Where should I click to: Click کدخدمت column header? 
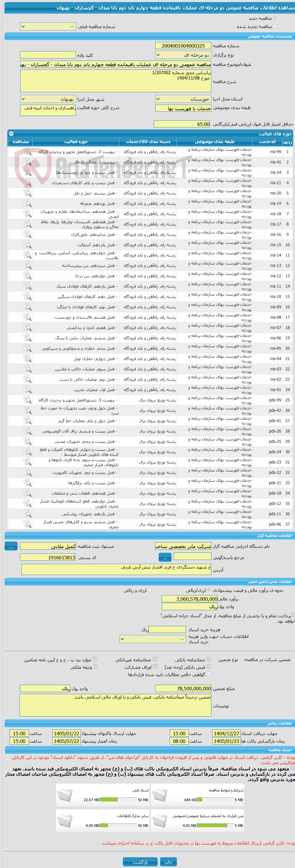[268, 142]
